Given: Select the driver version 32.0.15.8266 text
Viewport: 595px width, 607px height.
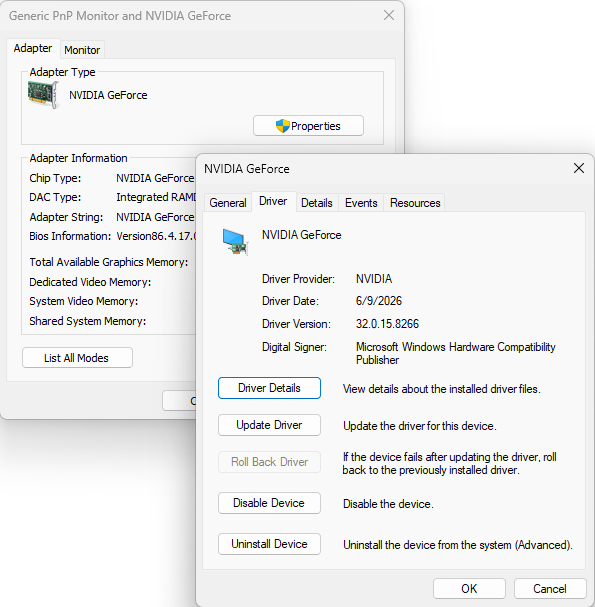Looking at the screenshot, I should [387, 324].
